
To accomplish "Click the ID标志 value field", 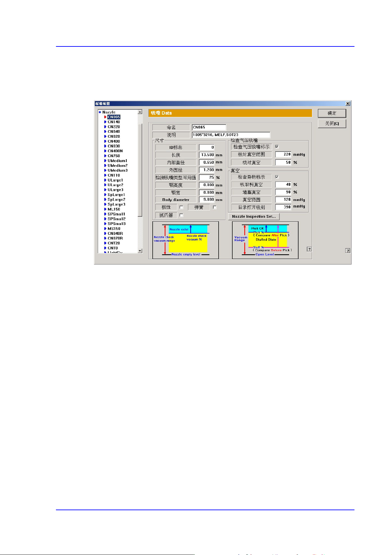I will pos(207,147).
